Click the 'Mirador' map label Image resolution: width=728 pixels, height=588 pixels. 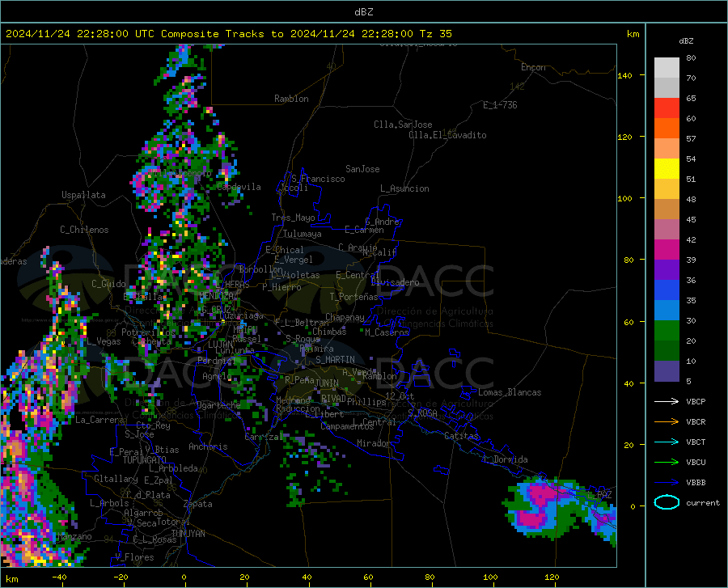tap(374, 443)
